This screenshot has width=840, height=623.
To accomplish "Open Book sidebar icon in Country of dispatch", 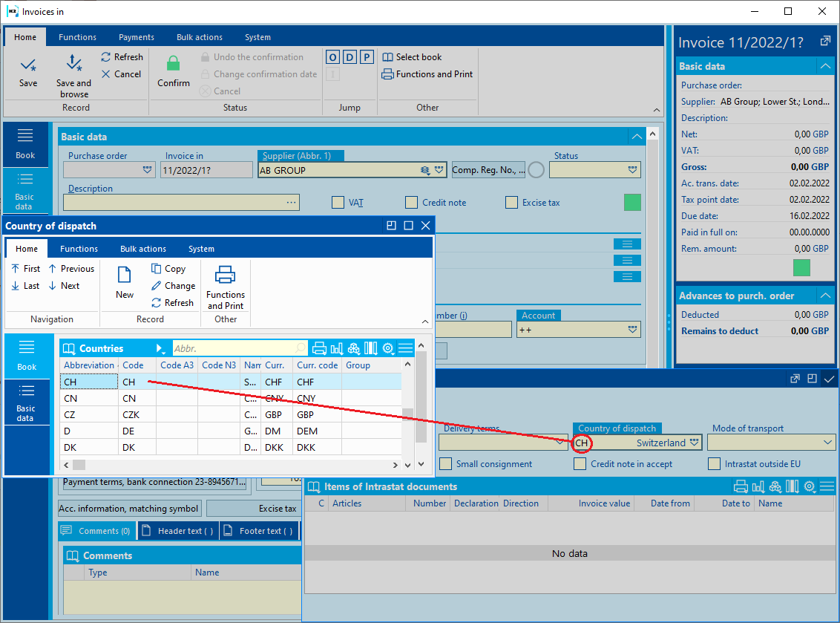I will point(27,356).
